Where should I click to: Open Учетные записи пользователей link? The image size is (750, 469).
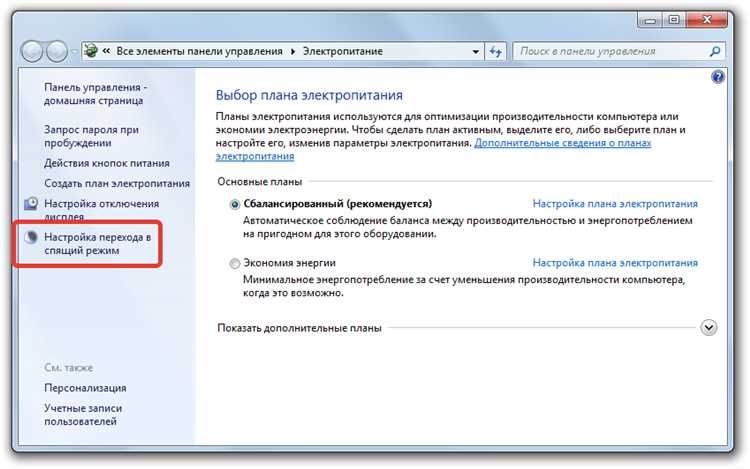click(83, 414)
